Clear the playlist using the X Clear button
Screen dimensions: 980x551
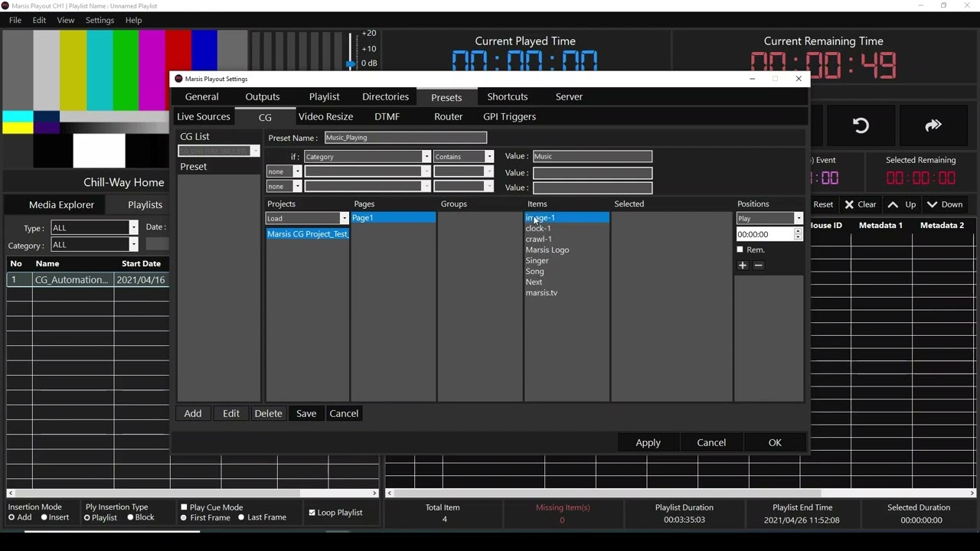pyautogui.click(x=860, y=204)
